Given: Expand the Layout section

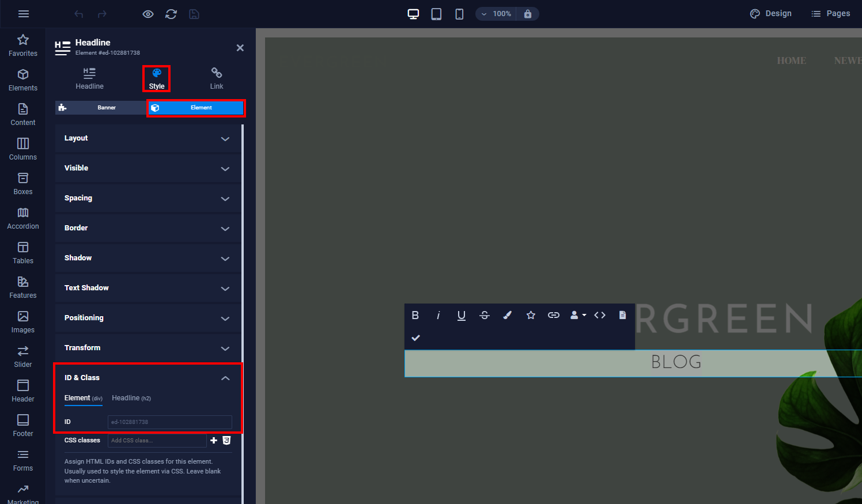Looking at the screenshot, I should pos(148,138).
